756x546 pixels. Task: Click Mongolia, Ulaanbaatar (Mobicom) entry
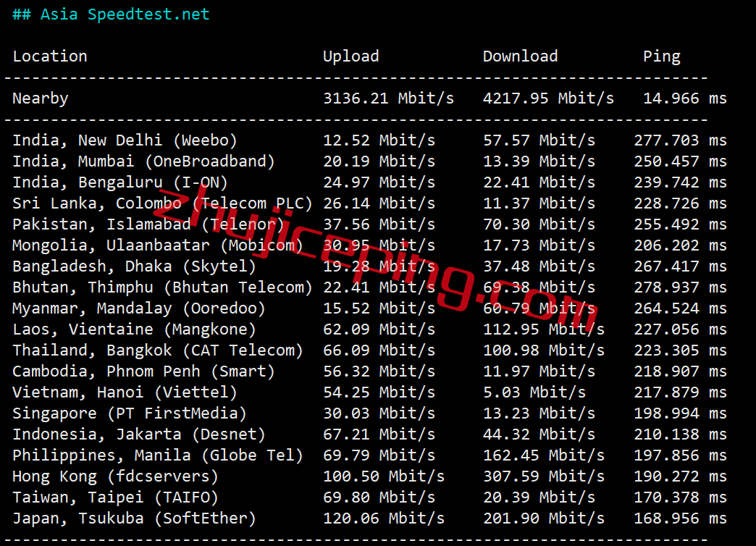tap(158, 245)
